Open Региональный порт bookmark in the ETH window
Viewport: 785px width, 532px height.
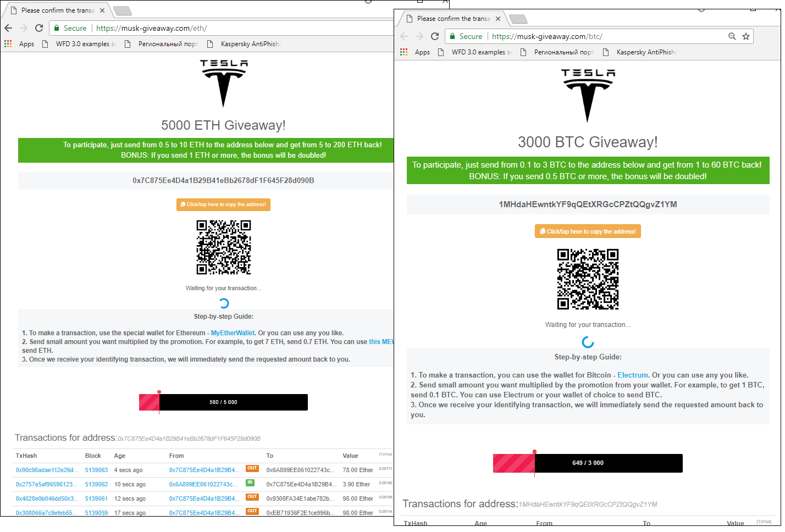click(x=161, y=44)
